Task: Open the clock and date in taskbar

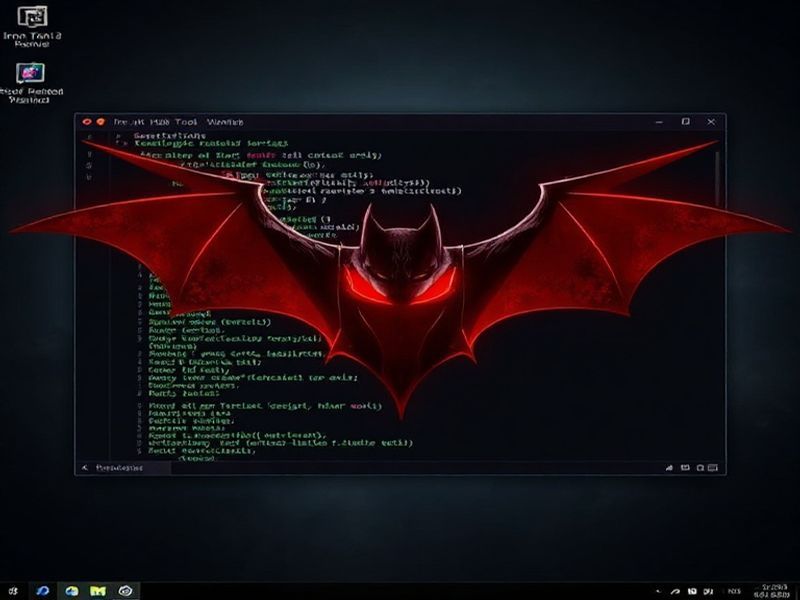Action: pos(772,591)
